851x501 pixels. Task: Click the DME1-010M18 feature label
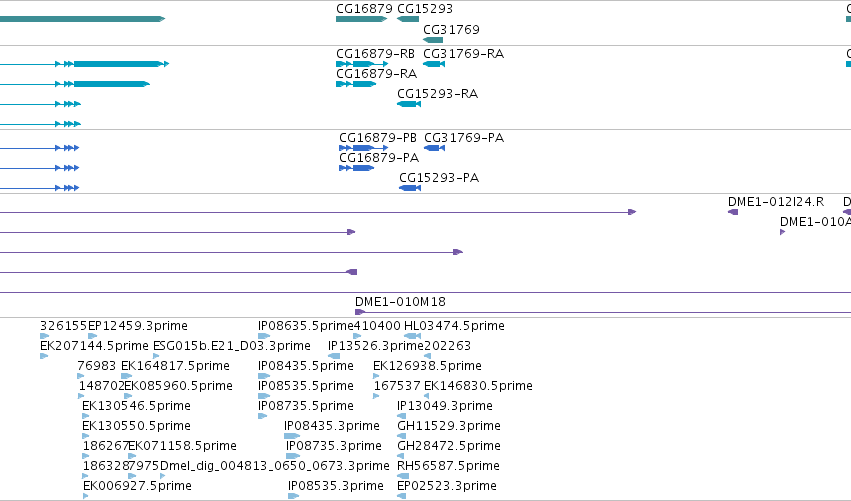coord(400,302)
